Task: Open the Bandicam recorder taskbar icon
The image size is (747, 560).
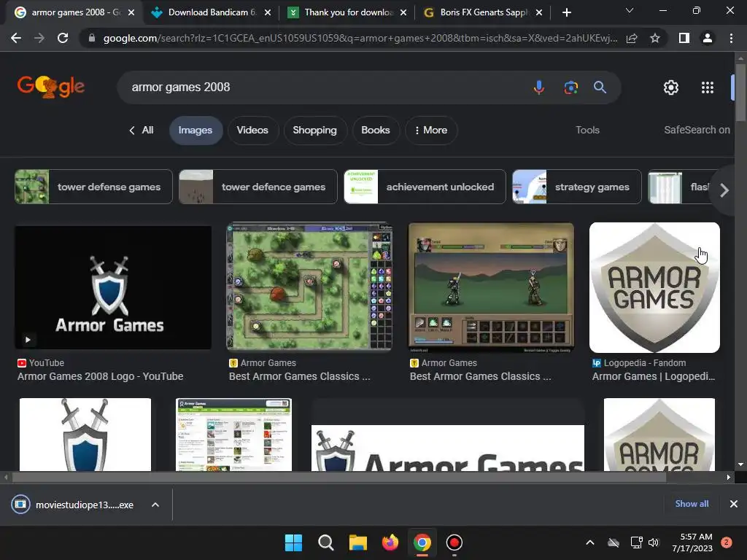Action: coord(454,542)
